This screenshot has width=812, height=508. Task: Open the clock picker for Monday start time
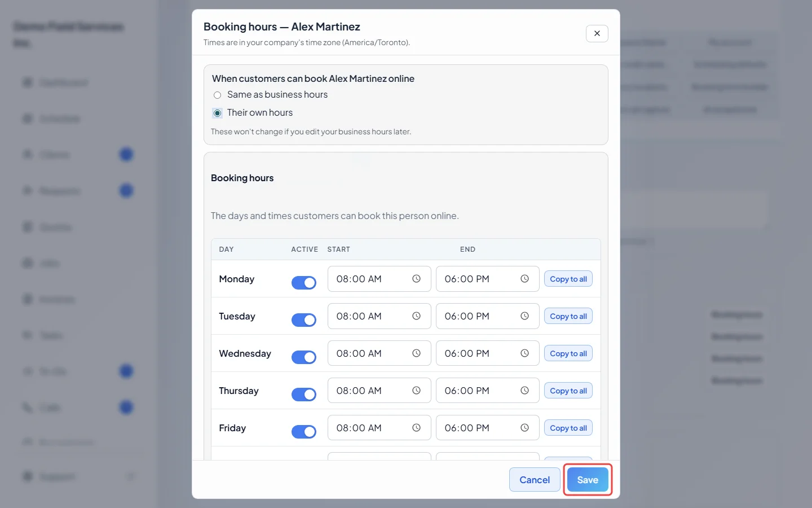coord(416,279)
